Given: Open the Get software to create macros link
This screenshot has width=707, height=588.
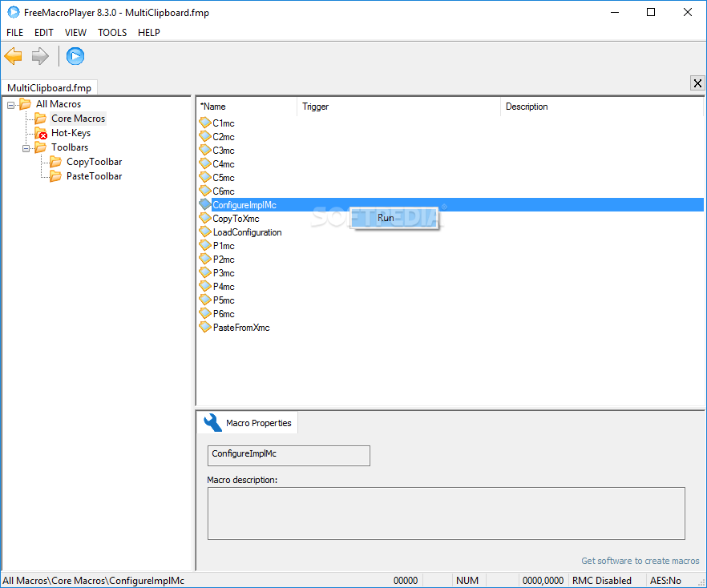Looking at the screenshot, I should pyautogui.click(x=640, y=561).
